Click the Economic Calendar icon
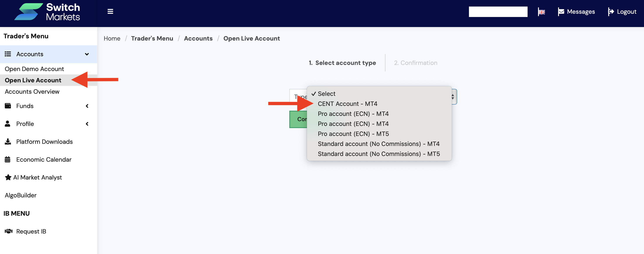The image size is (644, 254). pyautogui.click(x=7, y=159)
